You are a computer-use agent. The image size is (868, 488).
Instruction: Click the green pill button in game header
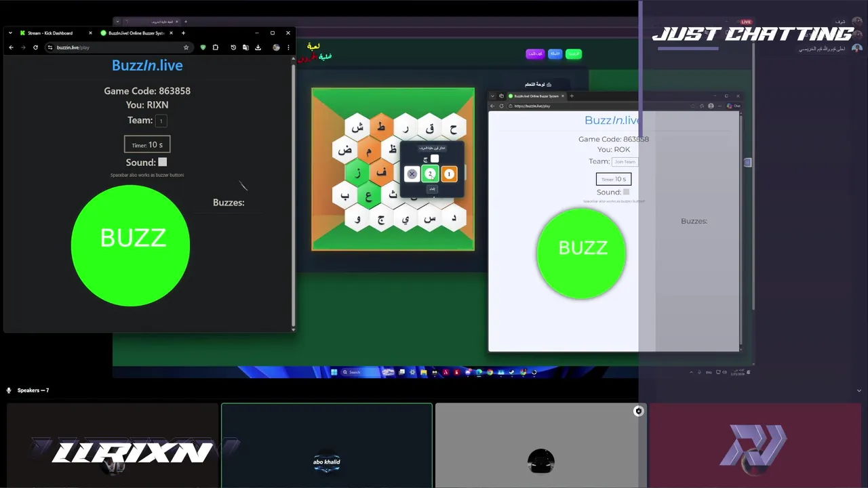(x=574, y=54)
